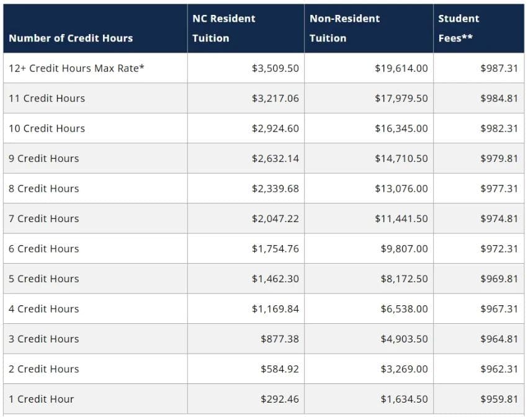Select the 6 Credit Hours row label

44,249
